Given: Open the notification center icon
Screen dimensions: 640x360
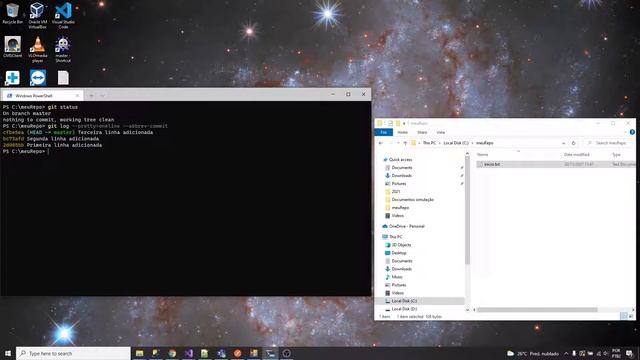Looking at the screenshot, I should 629,353.
